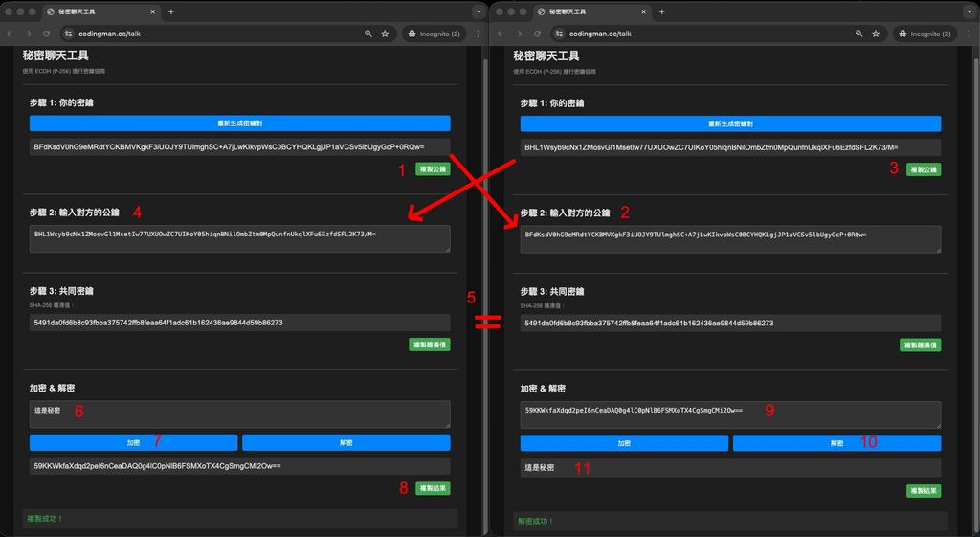The width and height of the screenshot is (980, 537).
Task: Bookmark the page using the left window's star icon
Action: click(x=385, y=34)
